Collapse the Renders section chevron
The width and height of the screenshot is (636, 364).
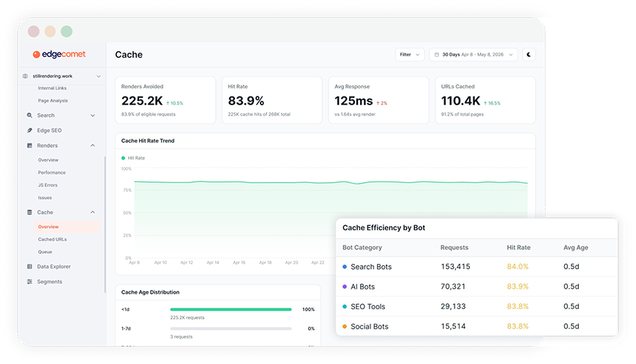click(x=92, y=145)
